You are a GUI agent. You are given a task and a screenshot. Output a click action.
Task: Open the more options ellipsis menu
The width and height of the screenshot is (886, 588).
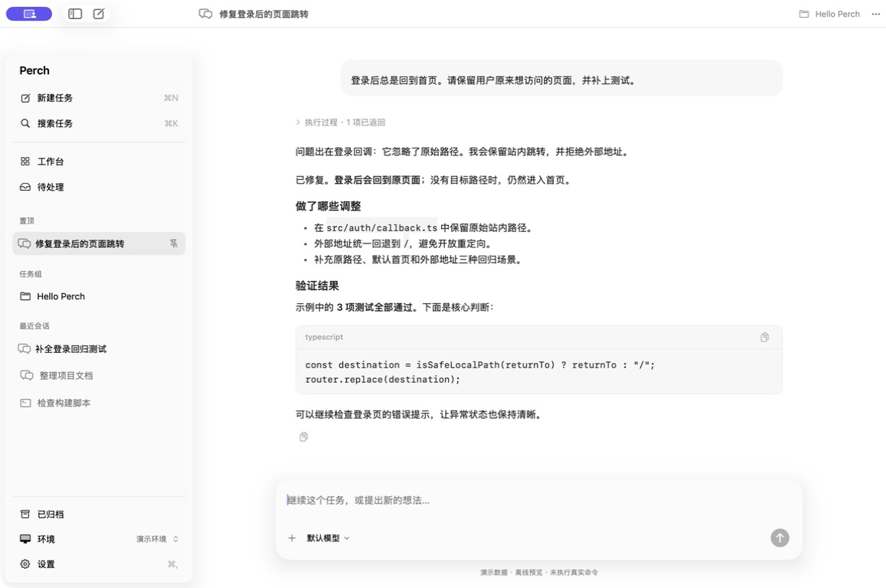[875, 14]
